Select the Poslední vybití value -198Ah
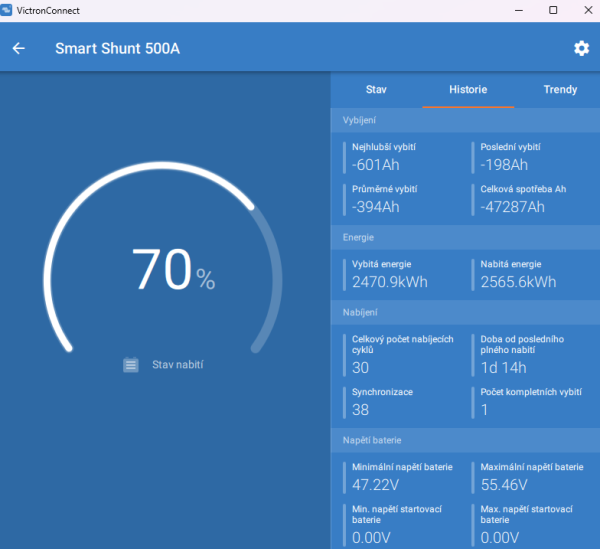 point(504,165)
